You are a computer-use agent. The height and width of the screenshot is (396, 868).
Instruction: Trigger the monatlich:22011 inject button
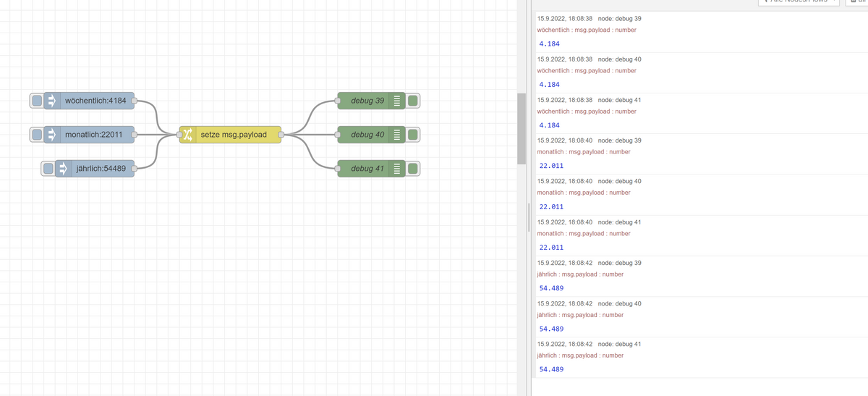(x=36, y=135)
